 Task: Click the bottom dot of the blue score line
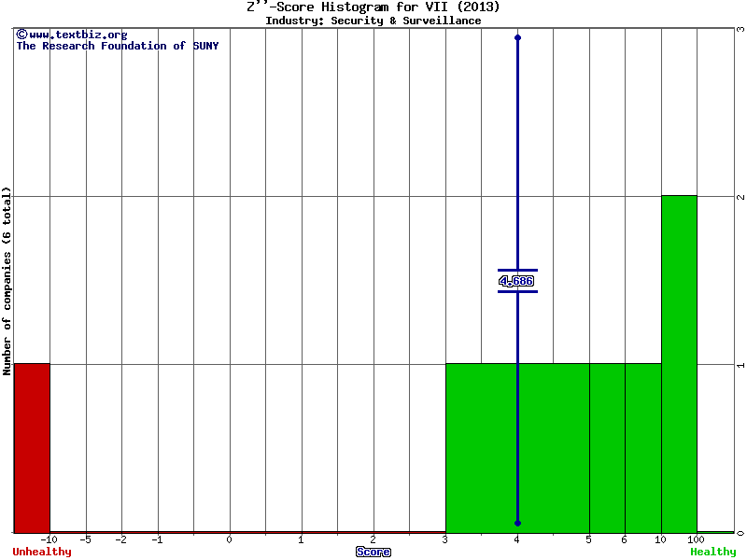coord(518,524)
